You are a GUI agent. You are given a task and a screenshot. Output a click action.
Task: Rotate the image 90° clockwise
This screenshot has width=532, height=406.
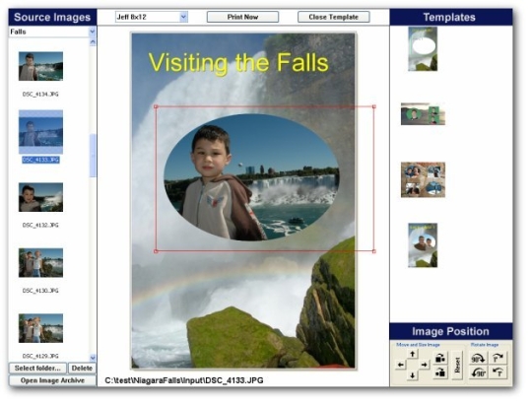(x=478, y=358)
